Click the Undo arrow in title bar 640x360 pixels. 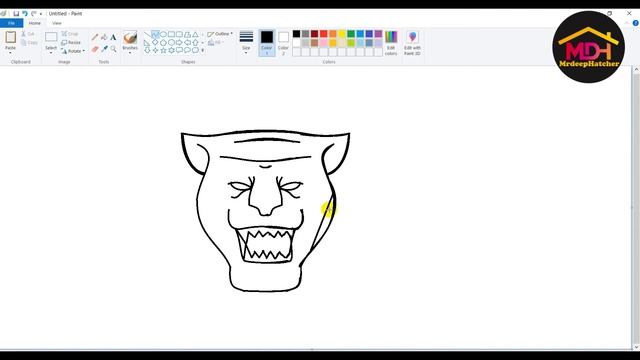(25, 13)
